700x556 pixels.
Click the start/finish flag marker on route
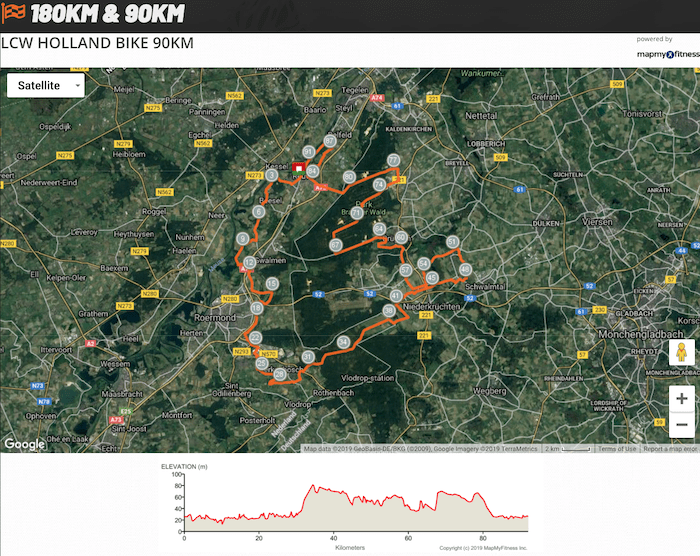click(297, 167)
